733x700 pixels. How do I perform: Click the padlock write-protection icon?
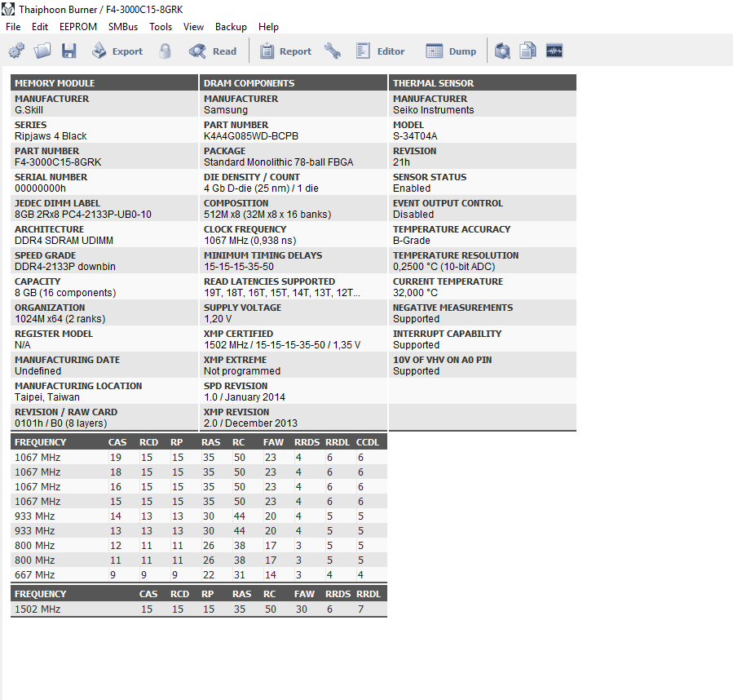click(165, 51)
